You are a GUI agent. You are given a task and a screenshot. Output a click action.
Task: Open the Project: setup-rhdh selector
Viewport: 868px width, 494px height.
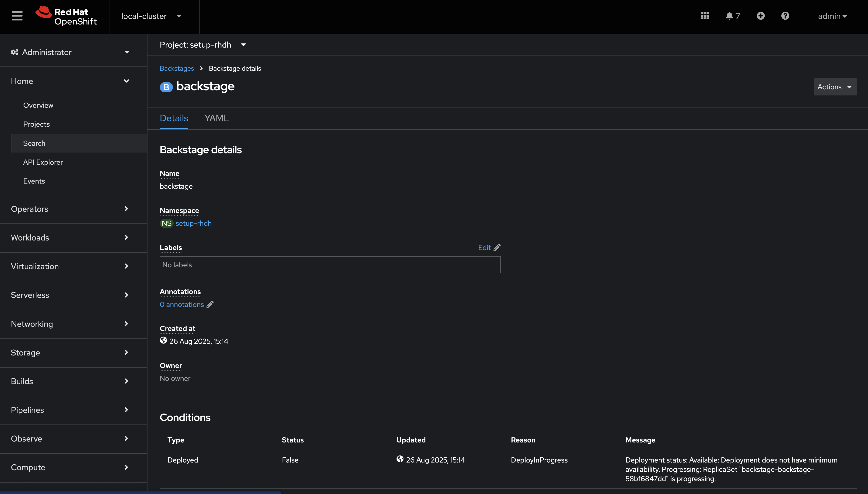click(203, 45)
